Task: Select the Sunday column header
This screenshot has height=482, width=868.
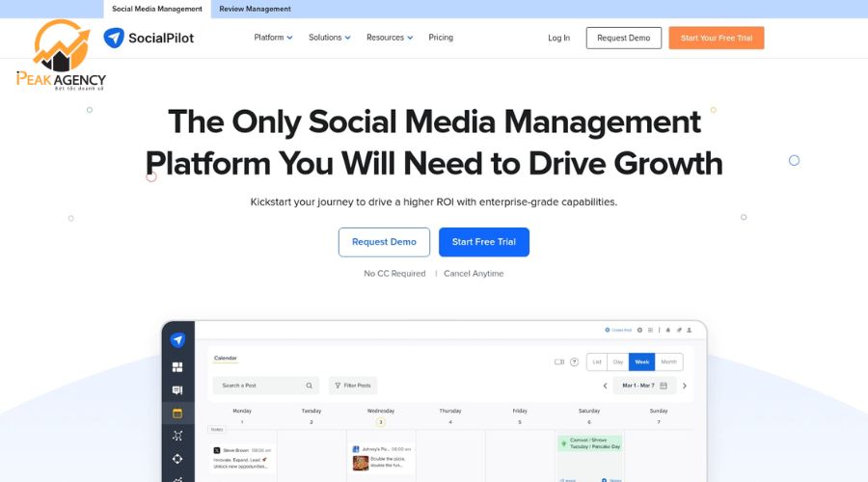Action: (x=659, y=412)
